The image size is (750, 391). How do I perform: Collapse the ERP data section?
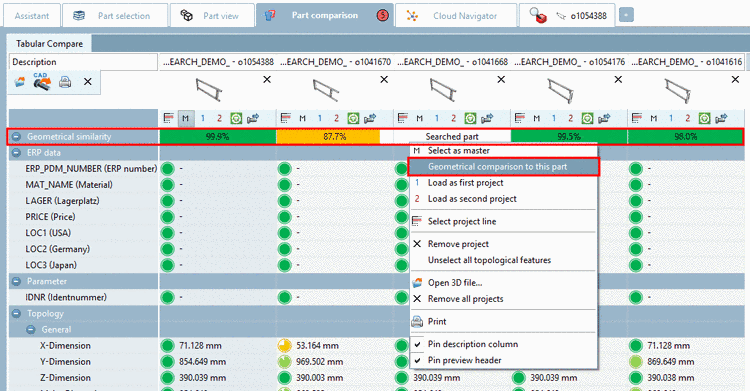[16, 153]
